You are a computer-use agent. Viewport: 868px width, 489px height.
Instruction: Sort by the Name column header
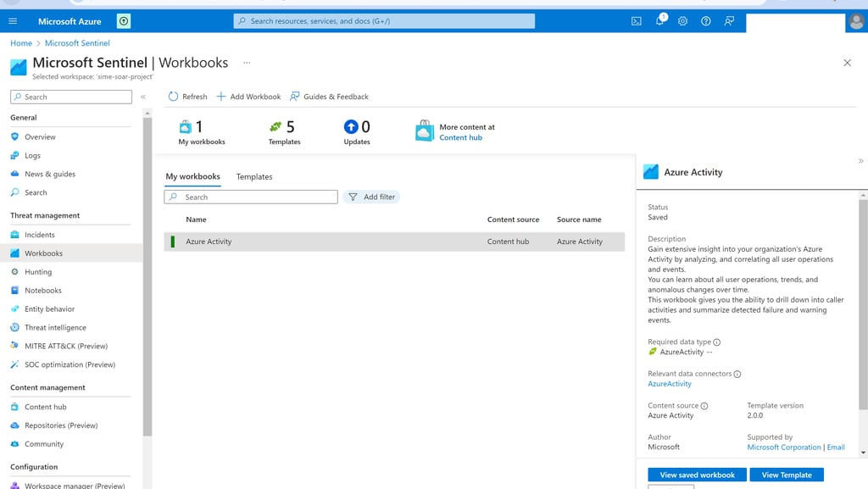click(x=196, y=219)
